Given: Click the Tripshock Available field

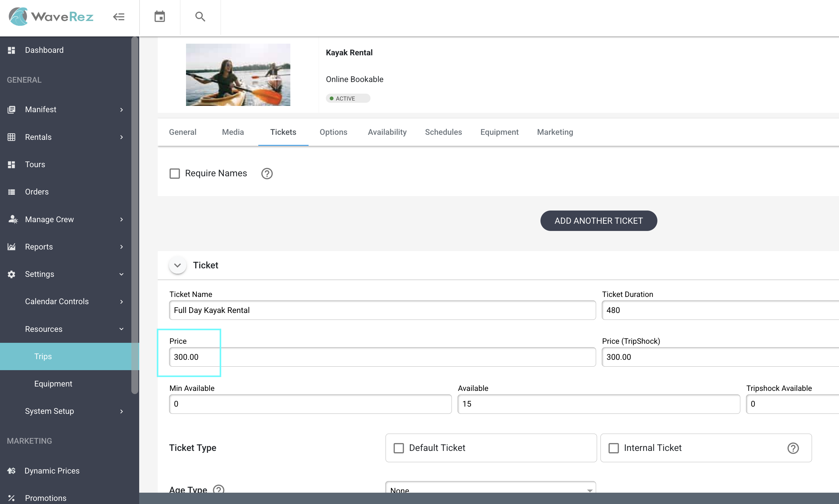Looking at the screenshot, I should point(792,404).
